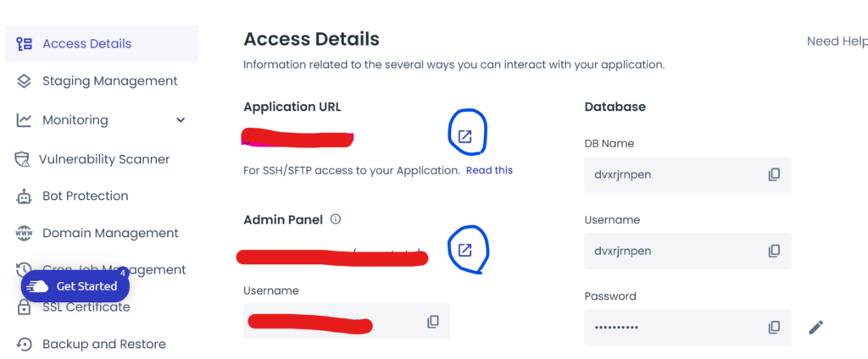Image resolution: width=868 pixels, height=359 pixels.
Task: Edit the database password with pencil icon
Action: pos(815,328)
